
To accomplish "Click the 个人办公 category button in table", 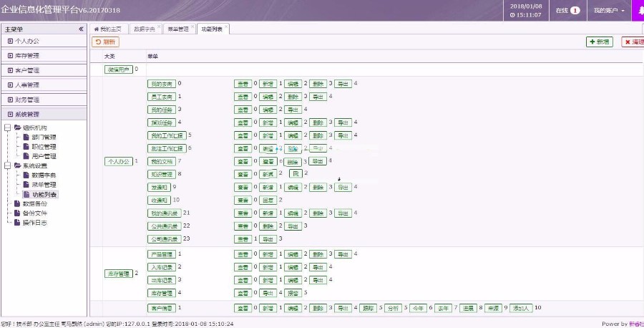I will (x=118, y=162).
